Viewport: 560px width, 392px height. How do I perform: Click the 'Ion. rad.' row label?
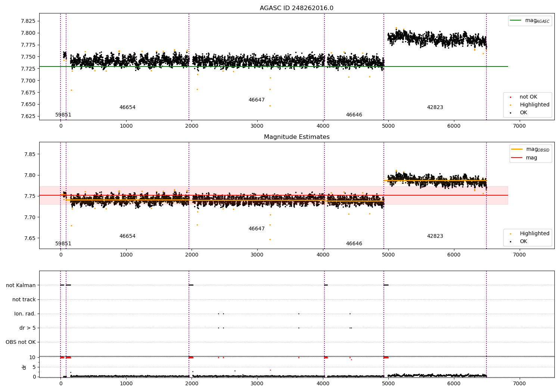click(25, 314)
